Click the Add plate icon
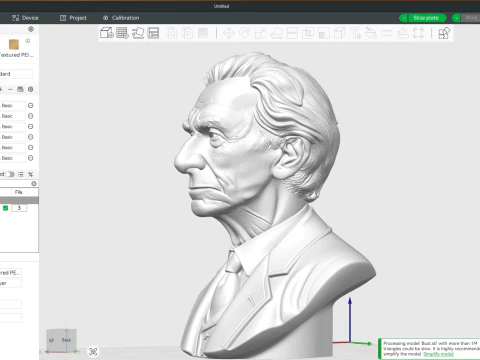The width and height of the screenshot is (480, 360). coord(122,33)
